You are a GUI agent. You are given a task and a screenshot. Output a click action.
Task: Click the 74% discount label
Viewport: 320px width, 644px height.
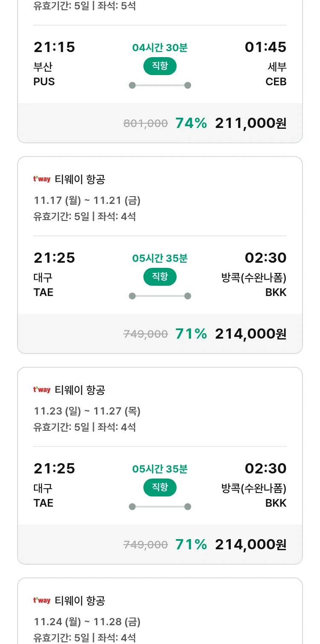[191, 123]
